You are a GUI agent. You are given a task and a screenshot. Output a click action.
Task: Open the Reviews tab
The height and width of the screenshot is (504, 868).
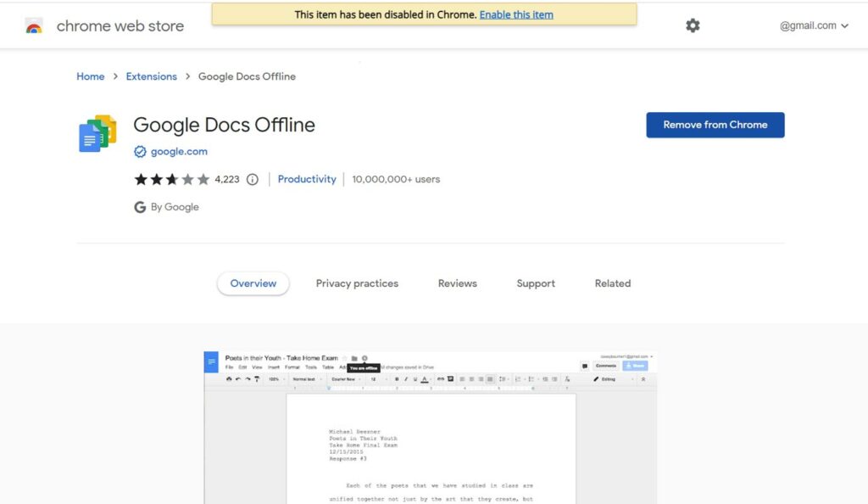tap(457, 283)
